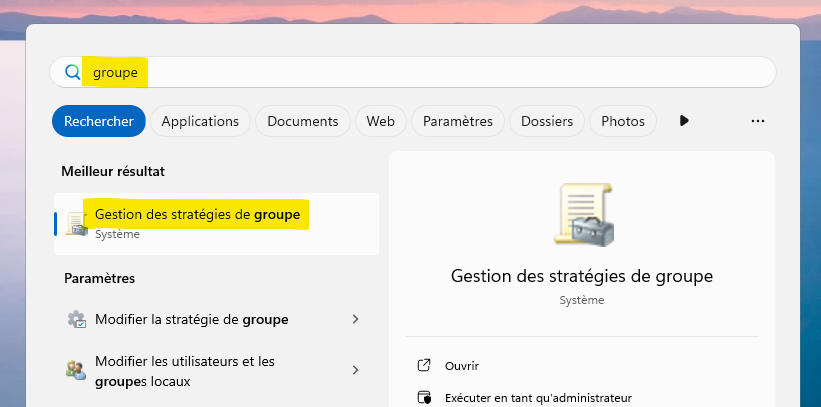This screenshot has height=407, width=821.
Task: Click the search field containing "groupe"
Action: coord(413,72)
